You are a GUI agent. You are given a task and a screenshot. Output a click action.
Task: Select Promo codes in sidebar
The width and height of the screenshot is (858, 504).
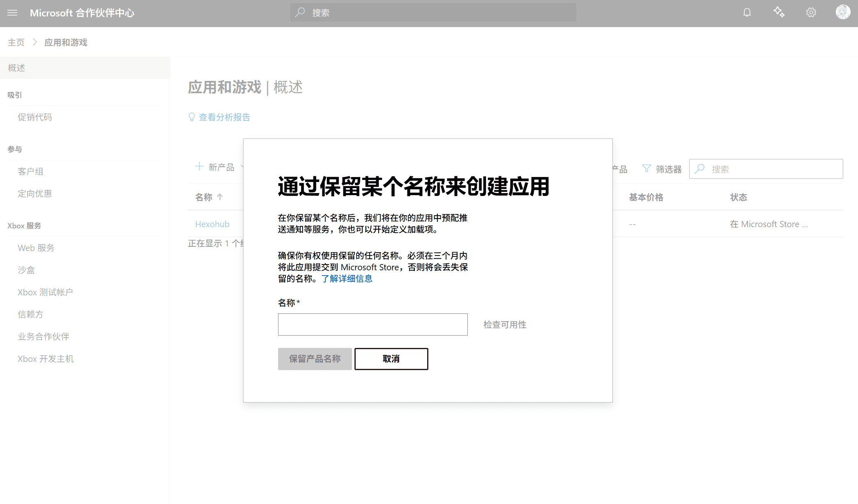click(x=35, y=117)
